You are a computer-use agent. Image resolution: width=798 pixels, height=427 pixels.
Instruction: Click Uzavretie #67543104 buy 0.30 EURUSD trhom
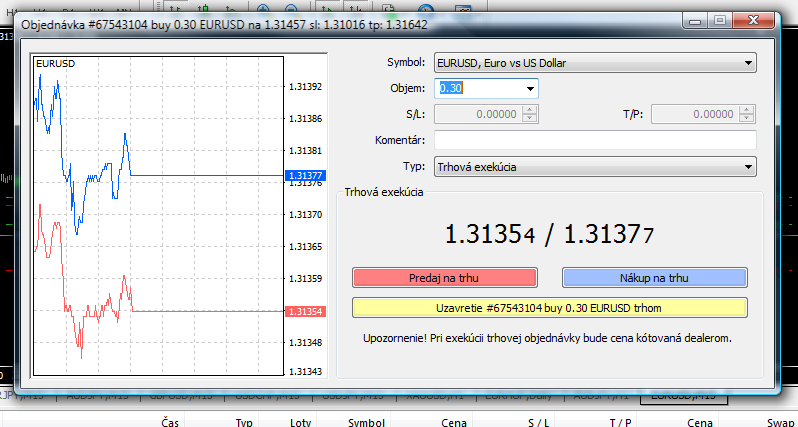pyautogui.click(x=550, y=308)
